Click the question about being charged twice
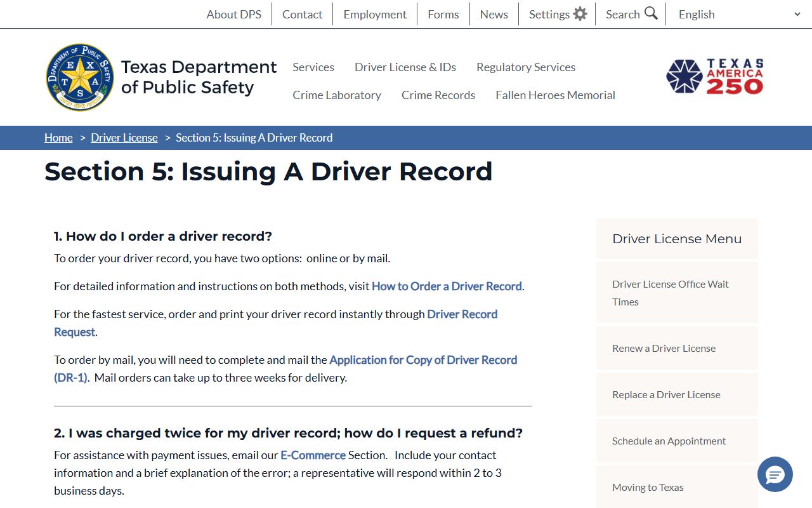Viewport: 812px width, 508px height. (288, 433)
